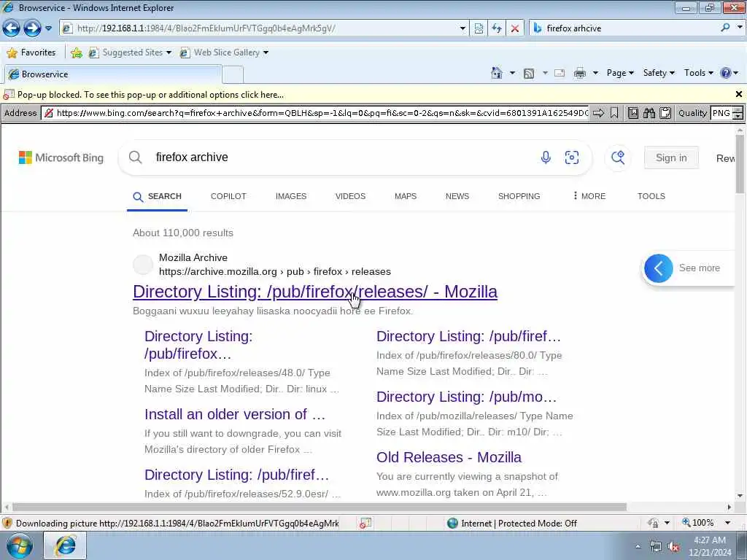Switch to the SHOPPING tab

pyautogui.click(x=519, y=196)
